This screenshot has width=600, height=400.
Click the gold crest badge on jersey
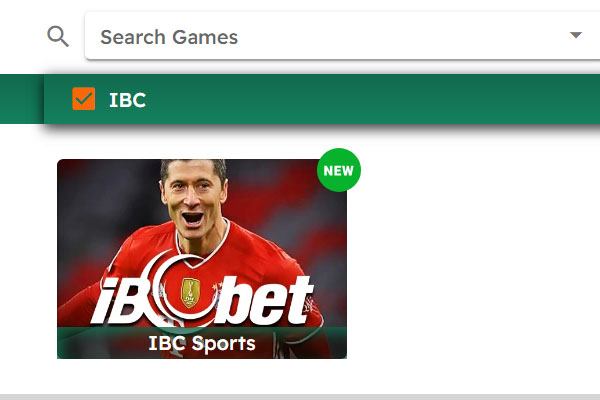pos(190,293)
